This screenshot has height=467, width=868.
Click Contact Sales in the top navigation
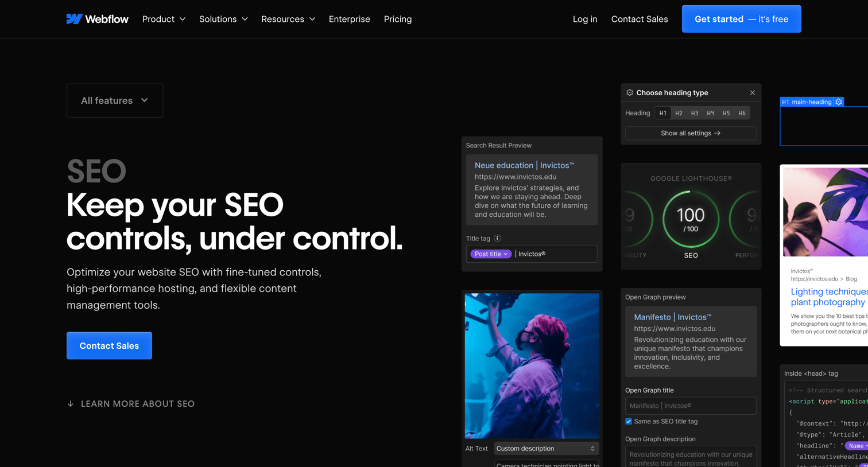pyautogui.click(x=640, y=19)
